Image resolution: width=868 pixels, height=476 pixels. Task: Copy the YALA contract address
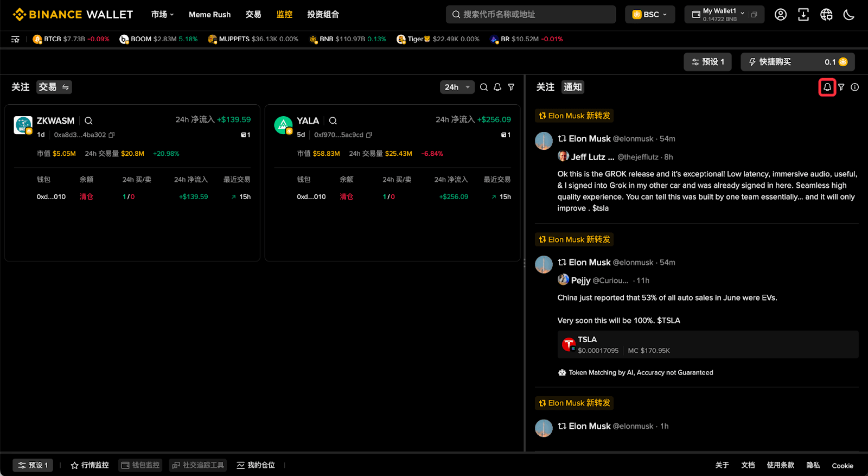click(x=369, y=135)
